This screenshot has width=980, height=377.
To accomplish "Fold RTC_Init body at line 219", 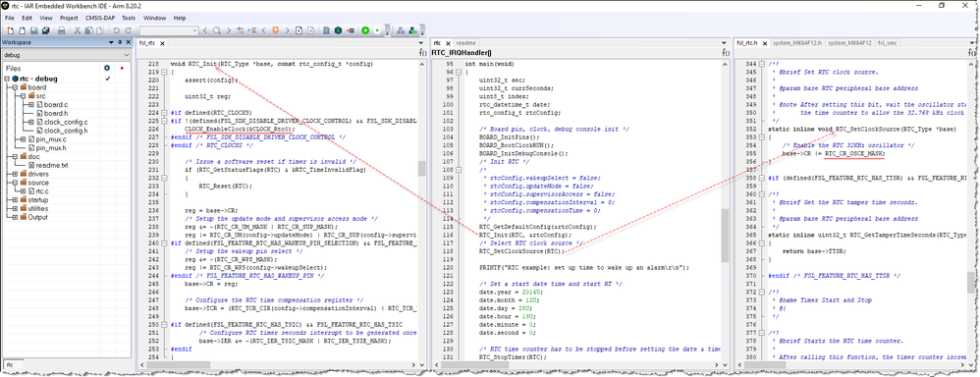I will pos(164,73).
